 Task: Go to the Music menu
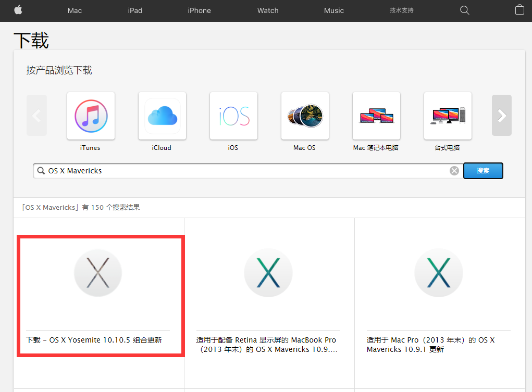334,10
